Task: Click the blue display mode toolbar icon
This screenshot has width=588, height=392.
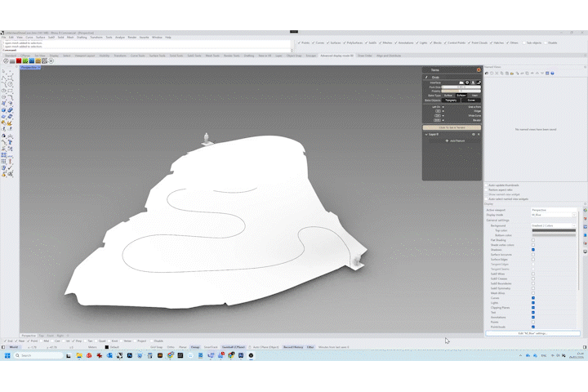Action: point(32,60)
